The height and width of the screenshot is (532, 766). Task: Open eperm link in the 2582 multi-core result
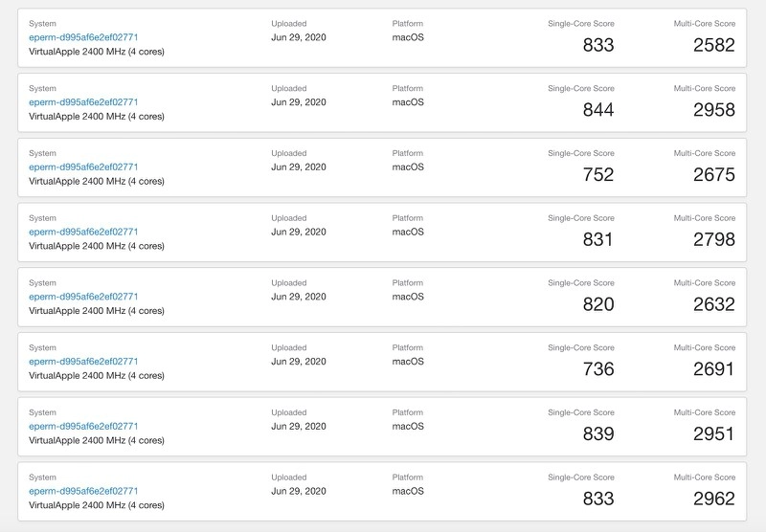pos(83,37)
